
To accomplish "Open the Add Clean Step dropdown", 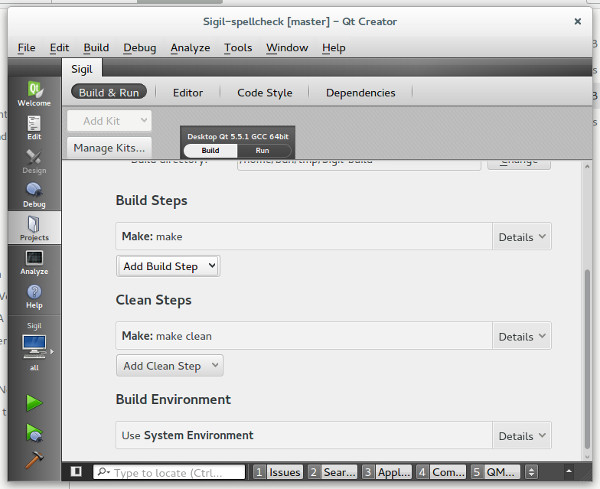I will (170, 365).
